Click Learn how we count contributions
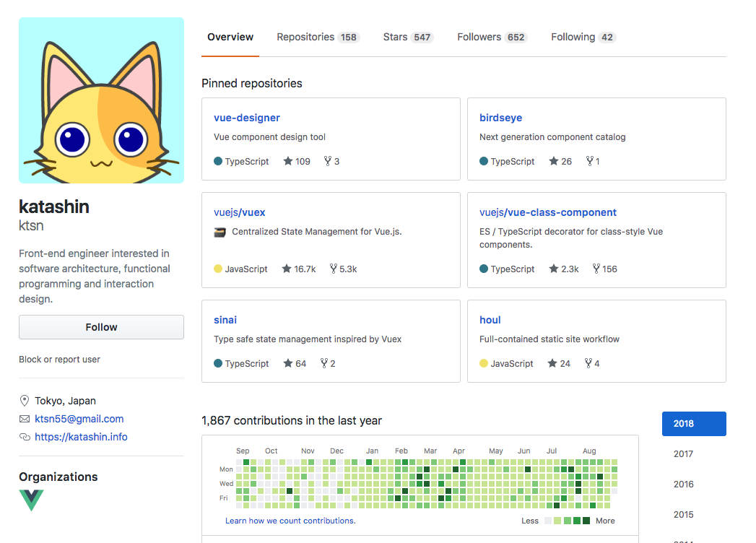Viewport: 756px width, 543px height. tap(290, 521)
